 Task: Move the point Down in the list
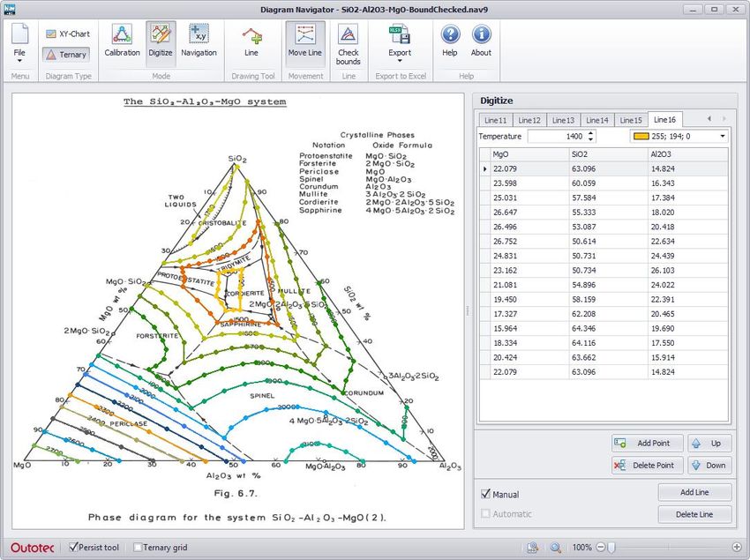click(x=709, y=466)
